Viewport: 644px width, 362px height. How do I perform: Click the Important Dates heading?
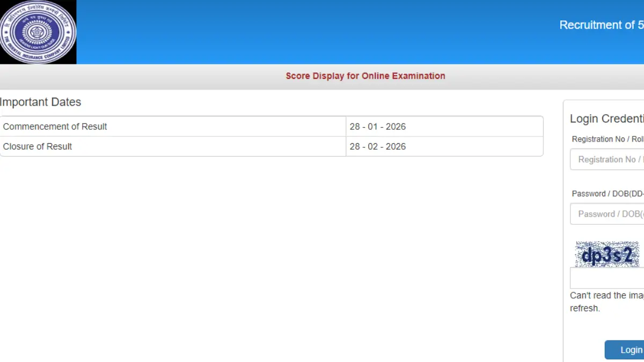click(x=41, y=102)
